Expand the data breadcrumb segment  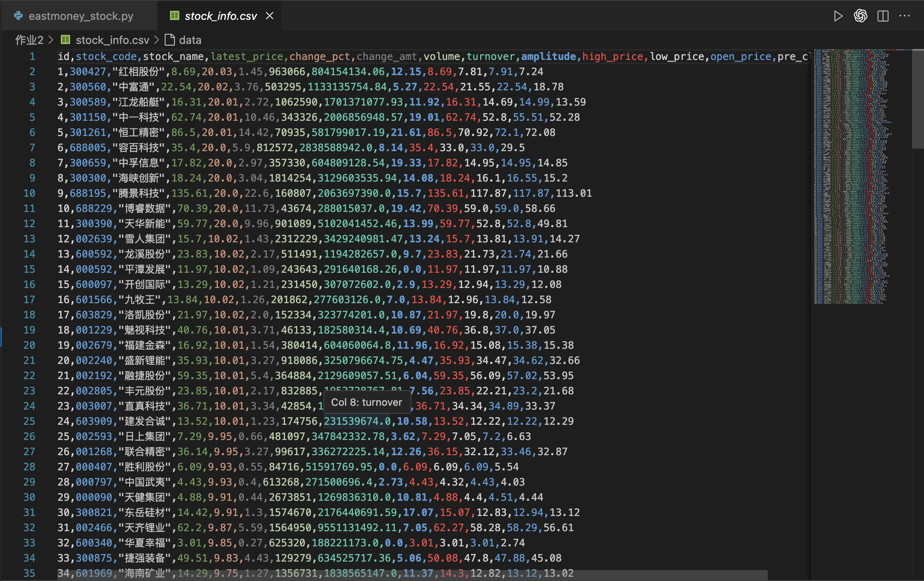coord(190,40)
